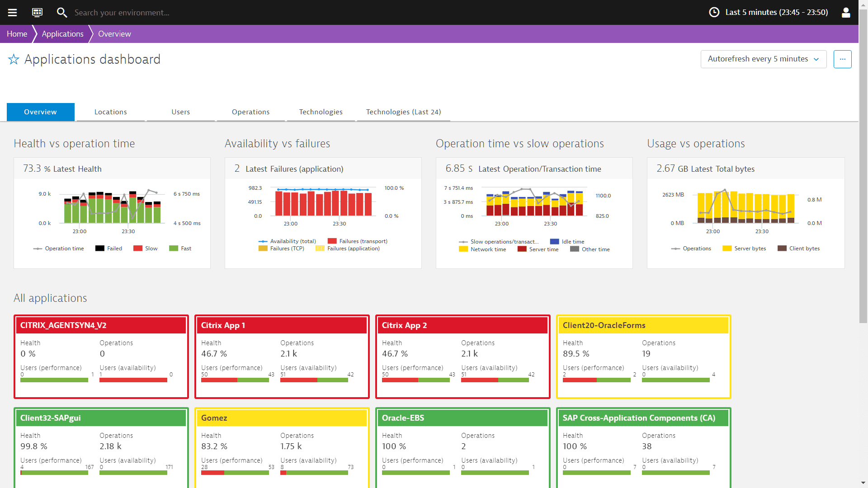Toggle the Idle time legend swatch

tap(555, 242)
